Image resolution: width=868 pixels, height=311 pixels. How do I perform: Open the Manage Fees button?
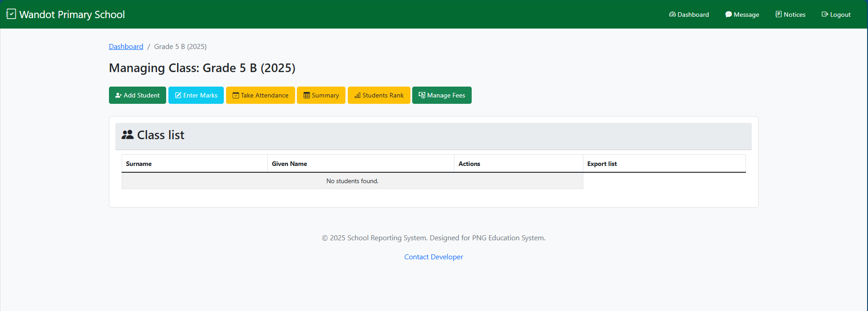click(442, 95)
